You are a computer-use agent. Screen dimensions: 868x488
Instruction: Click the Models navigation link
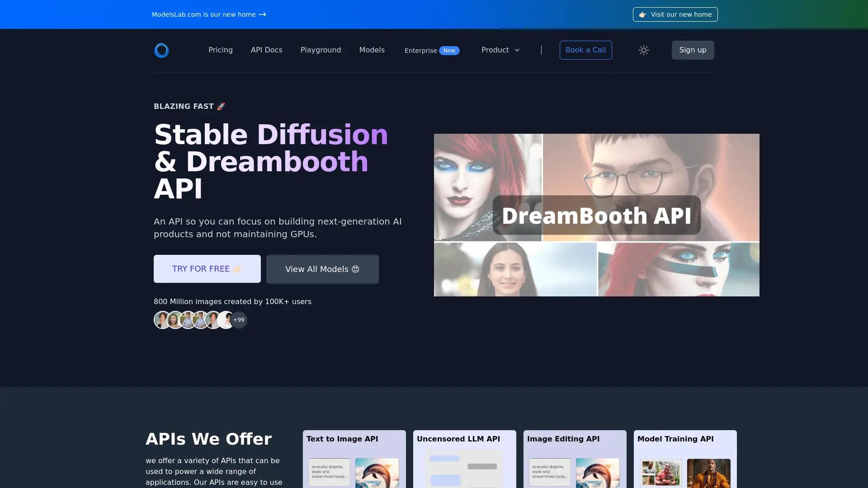pyautogui.click(x=372, y=50)
